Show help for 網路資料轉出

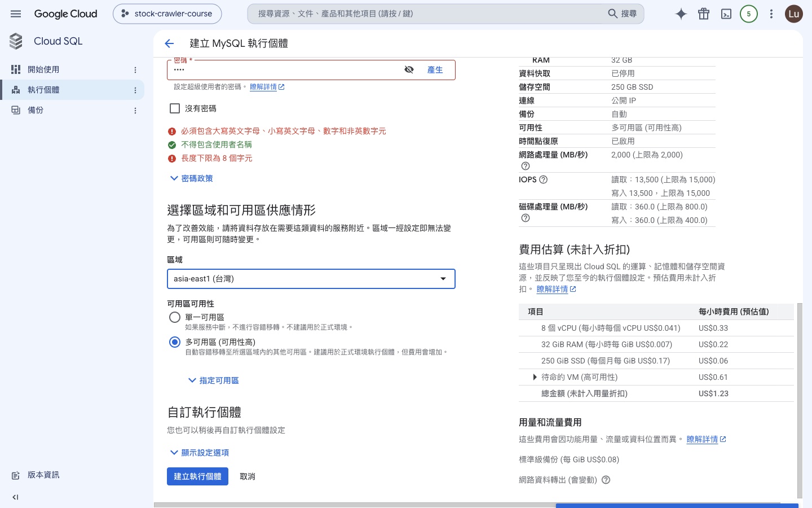606,480
